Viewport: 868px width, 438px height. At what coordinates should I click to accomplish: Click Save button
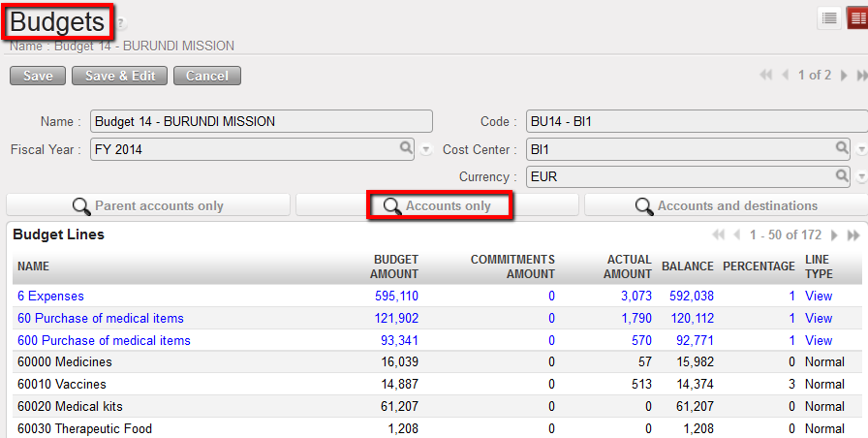pyautogui.click(x=38, y=76)
